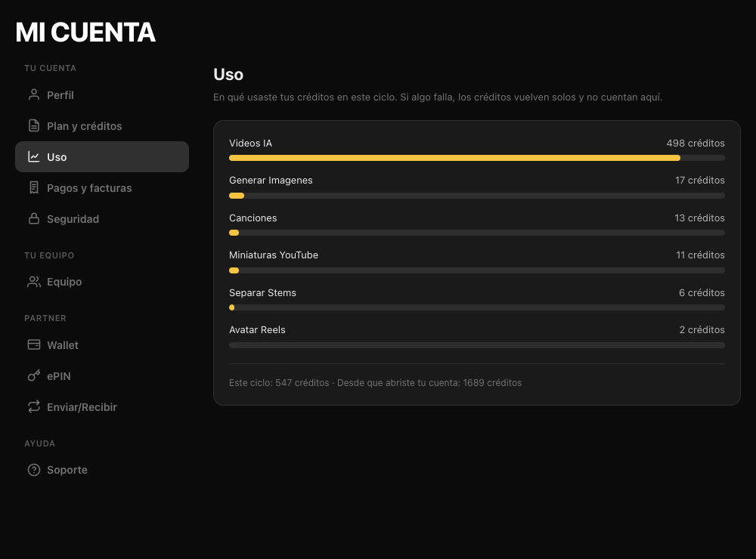756x559 pixels.
Task: Open the Seguridad settings
Action: [102, 219]
